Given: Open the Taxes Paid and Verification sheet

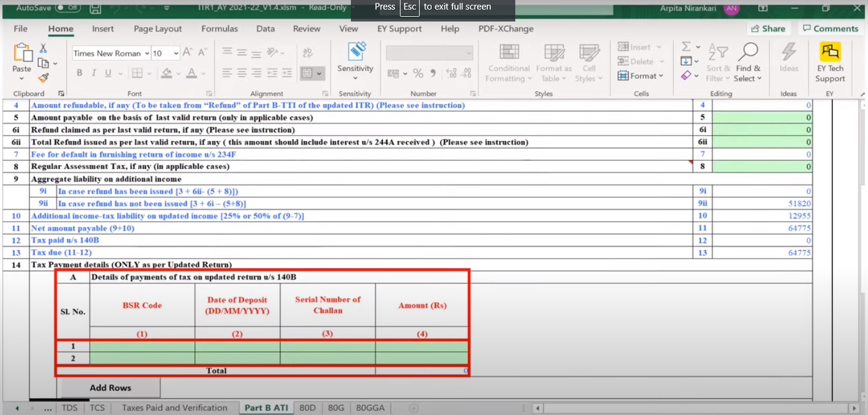Looking at the screenshot, I should (175, 408).
